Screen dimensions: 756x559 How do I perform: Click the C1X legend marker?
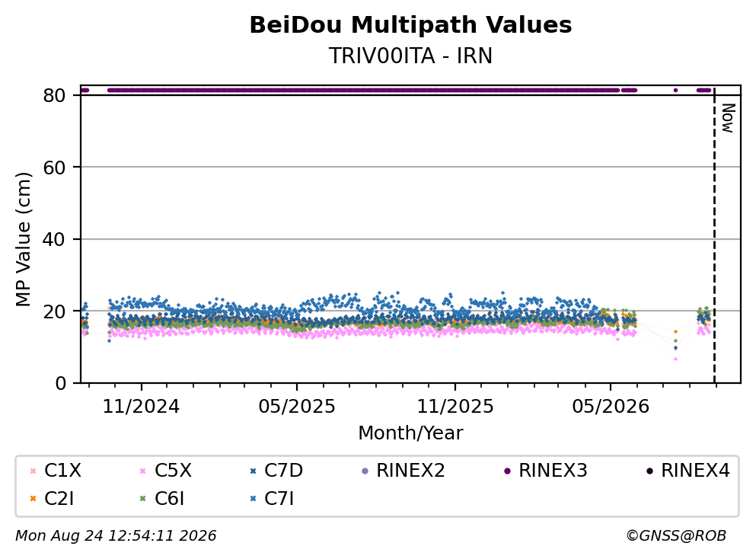coord(33,471)
